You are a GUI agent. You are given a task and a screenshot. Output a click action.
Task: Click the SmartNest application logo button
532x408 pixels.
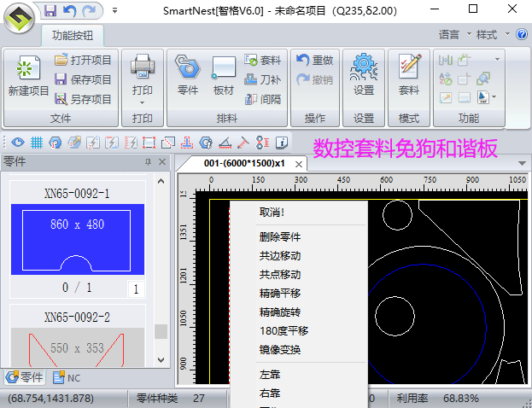pos(20,18)
